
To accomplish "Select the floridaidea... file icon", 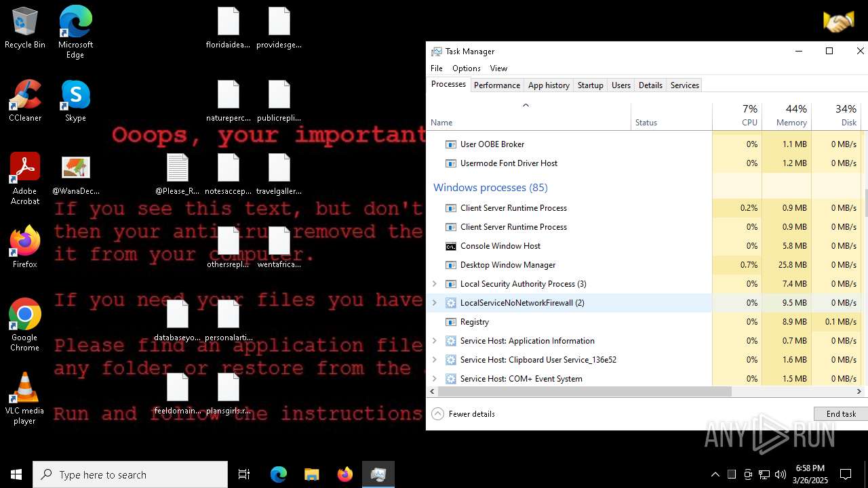I will click(x=228, y=28).
